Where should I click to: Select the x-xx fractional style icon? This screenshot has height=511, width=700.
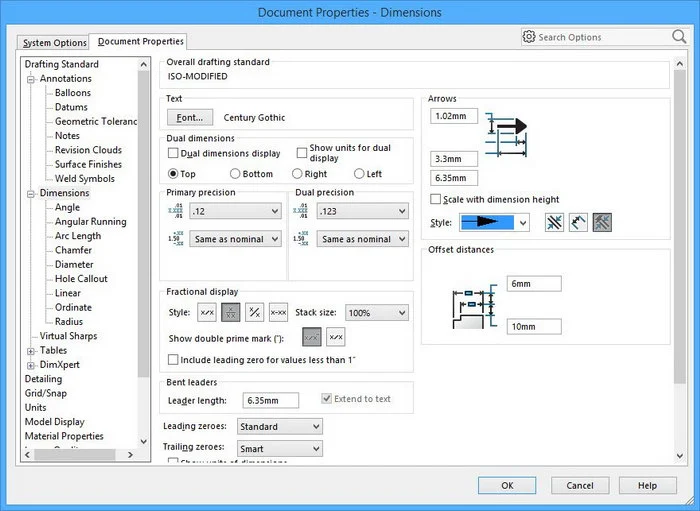(278, 312)
